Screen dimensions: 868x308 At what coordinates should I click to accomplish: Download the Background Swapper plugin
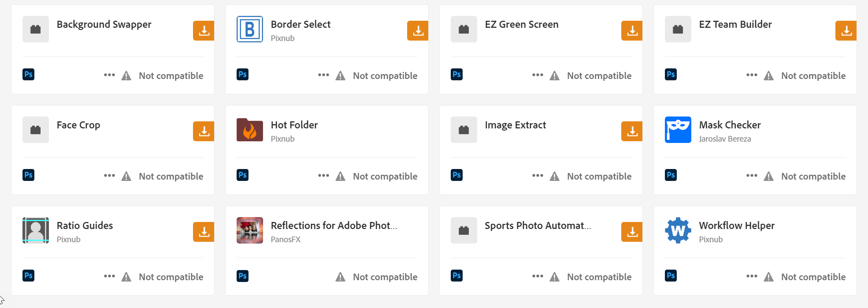(x=204, y=30)
